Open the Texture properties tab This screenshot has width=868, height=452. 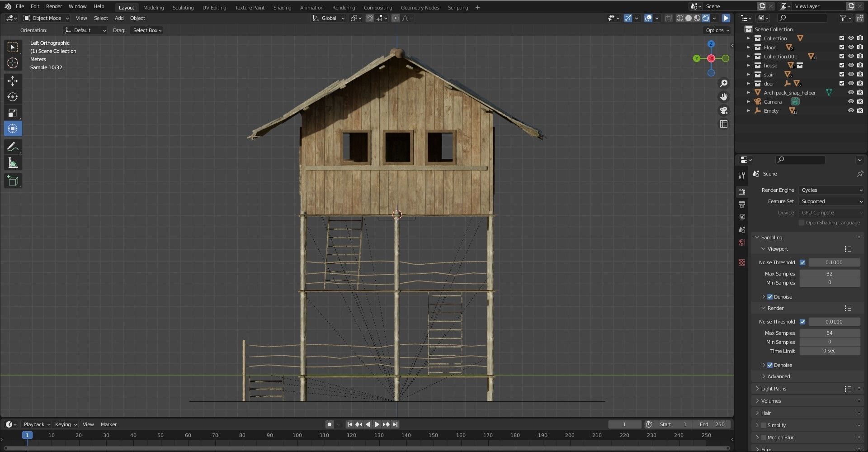pos(741,262)
